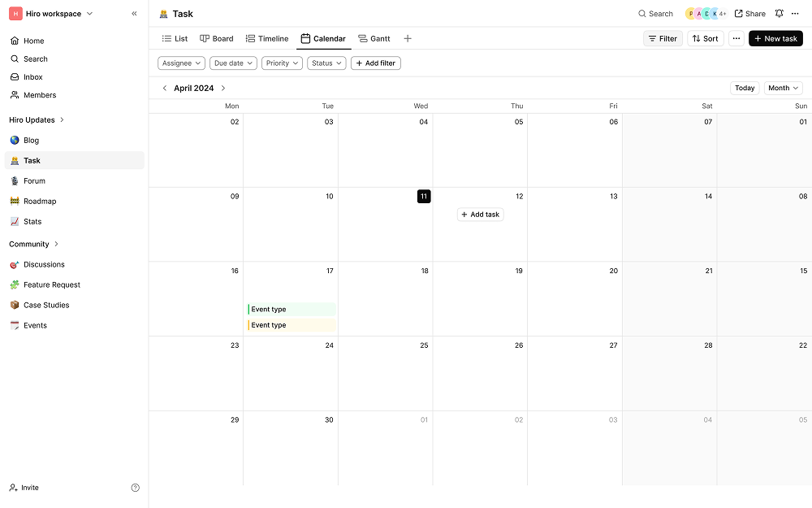Click the Add filter button

pos(375,63)
